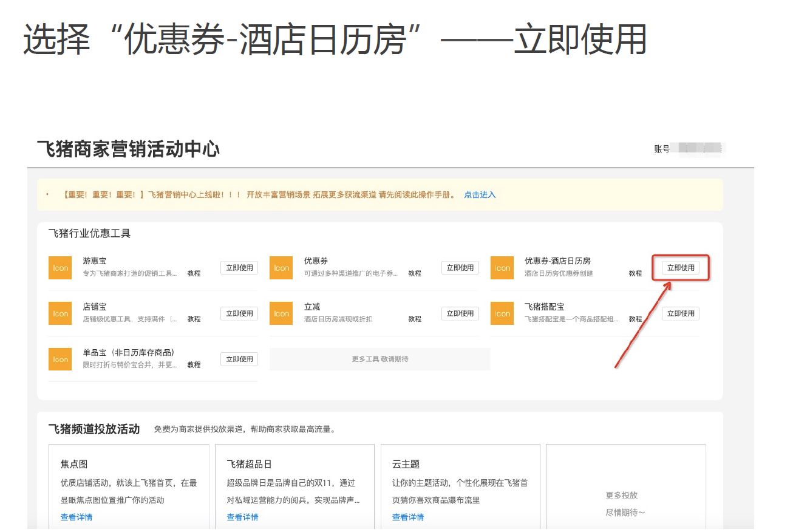Click the orange icon beside the plain 优惠券 tool
The image size is (810, 532).
(x=281, y=268)
